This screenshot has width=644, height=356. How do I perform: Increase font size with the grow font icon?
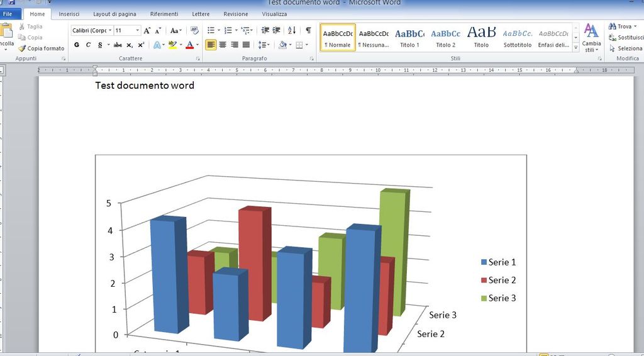point(147,31)
